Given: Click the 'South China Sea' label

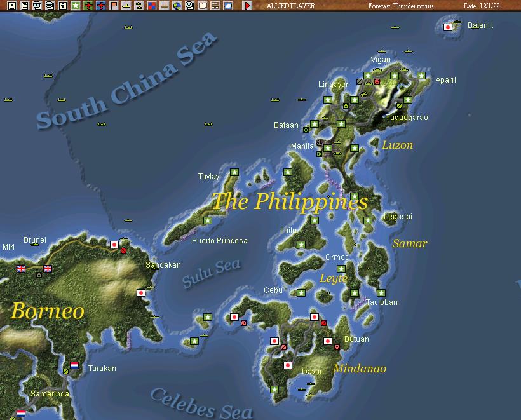Looking at the screenshot, I should (127, 81).
